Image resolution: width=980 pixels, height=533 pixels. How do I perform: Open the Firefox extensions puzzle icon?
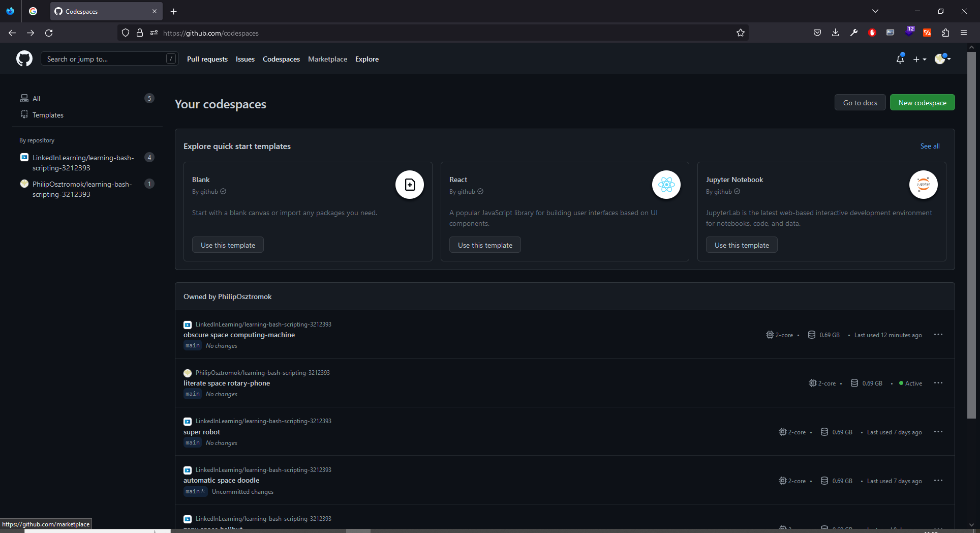coord(945,33)
